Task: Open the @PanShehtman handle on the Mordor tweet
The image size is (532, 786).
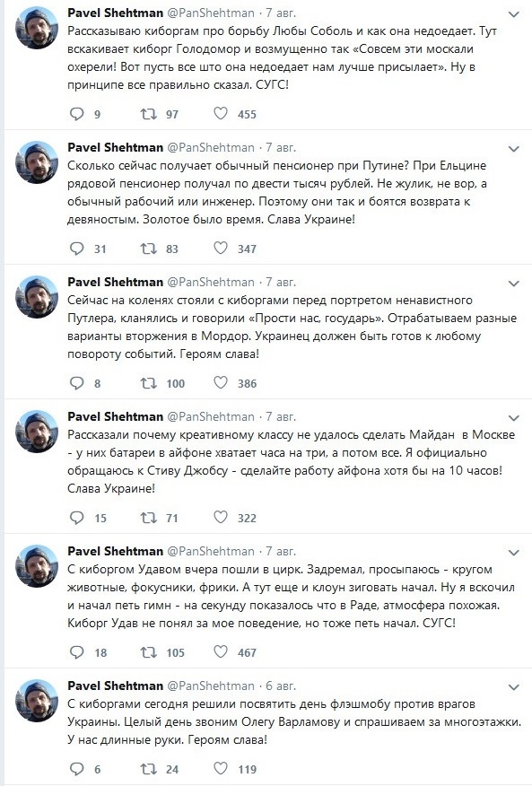Action: point(210,282)
